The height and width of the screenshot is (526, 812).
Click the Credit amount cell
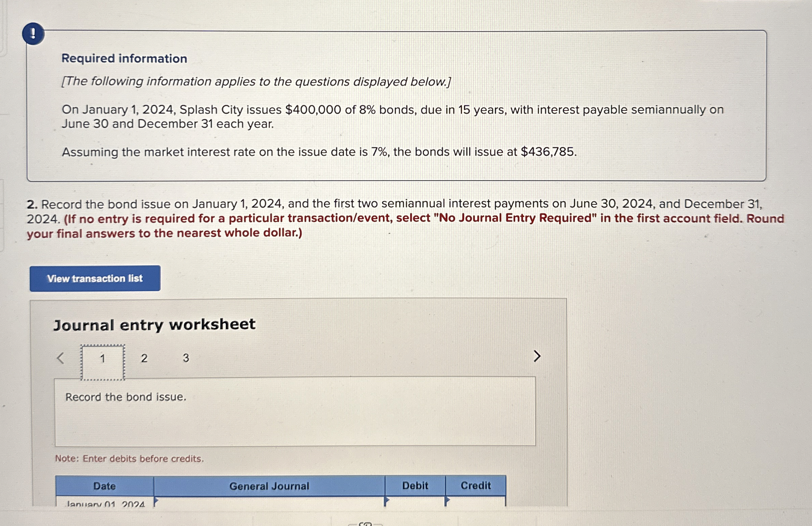click(x=475, y=502)
